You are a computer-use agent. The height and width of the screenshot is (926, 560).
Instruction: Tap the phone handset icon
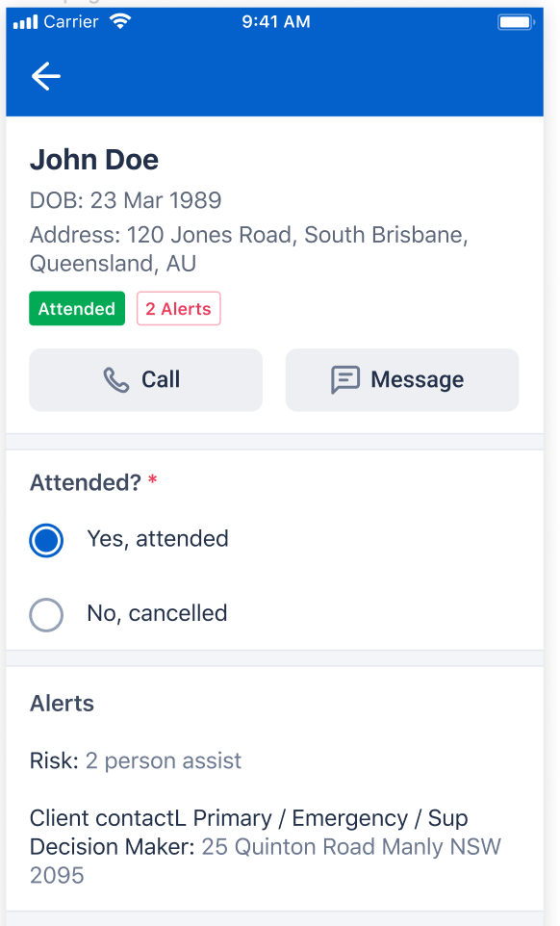[x=116, y=379]
